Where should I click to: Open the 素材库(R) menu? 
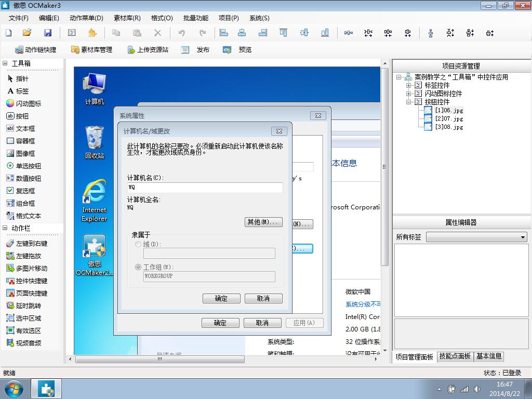point(127,18)
